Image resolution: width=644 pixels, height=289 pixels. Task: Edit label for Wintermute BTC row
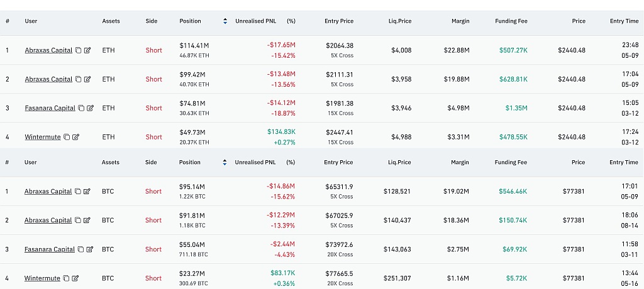coord(75,278)
